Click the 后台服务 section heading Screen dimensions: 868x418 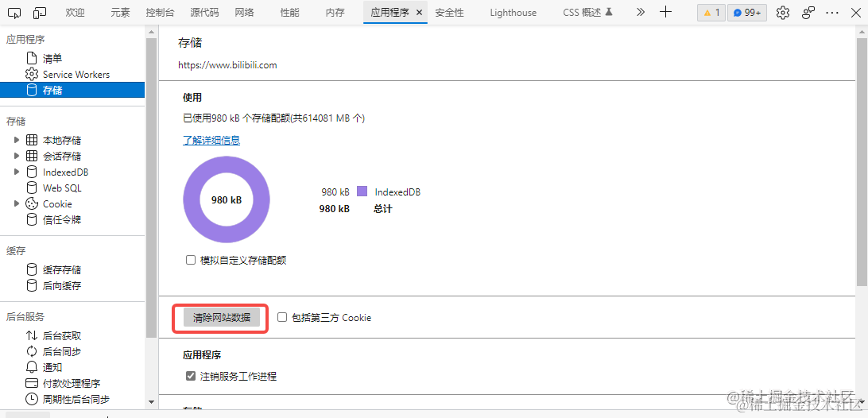pyautogui.click(x=25, y=317)
